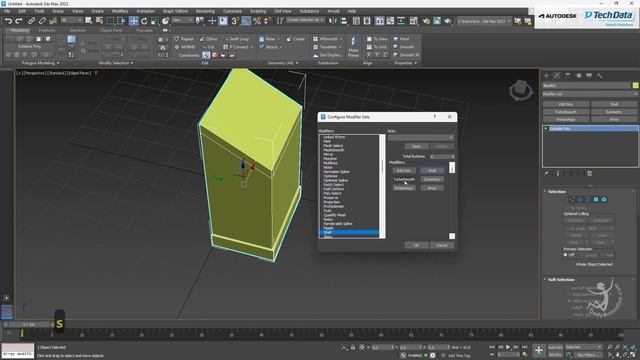
Task: Undo the last scene action
Action: (x=9, y=21)
